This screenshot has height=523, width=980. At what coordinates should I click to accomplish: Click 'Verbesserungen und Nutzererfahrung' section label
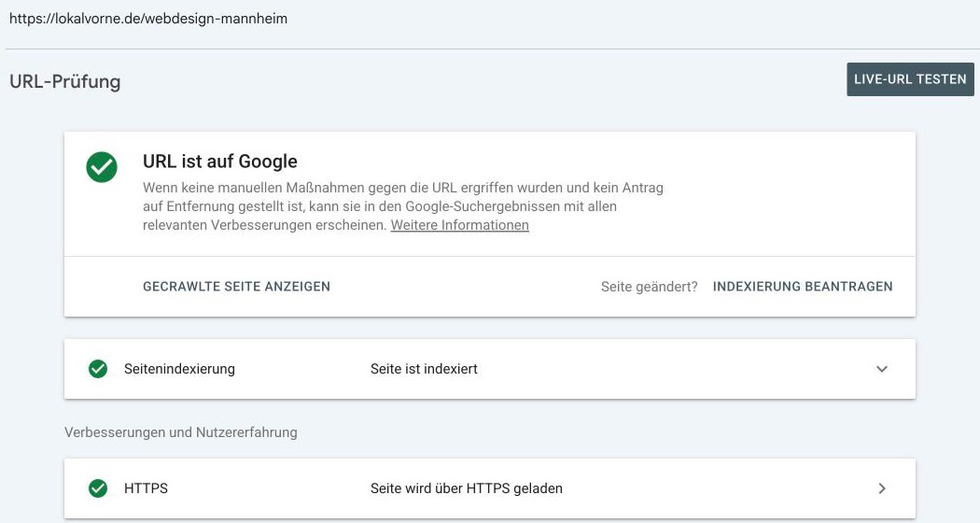coord(181,432)
